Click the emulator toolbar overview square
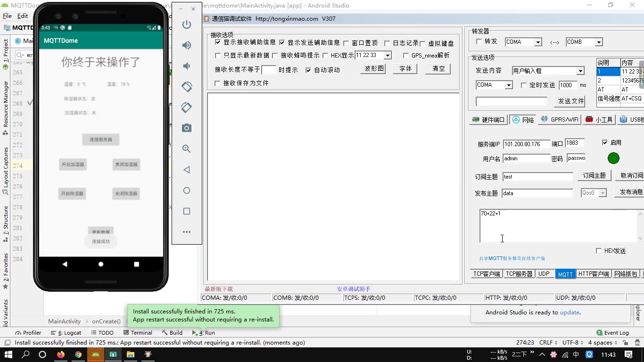Screen dimensions: 644x362 187,211
